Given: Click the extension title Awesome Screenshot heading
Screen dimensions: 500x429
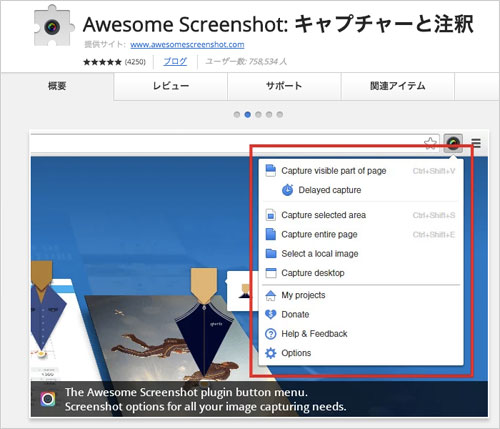Looking at the screenshot, I should [278, 24].
